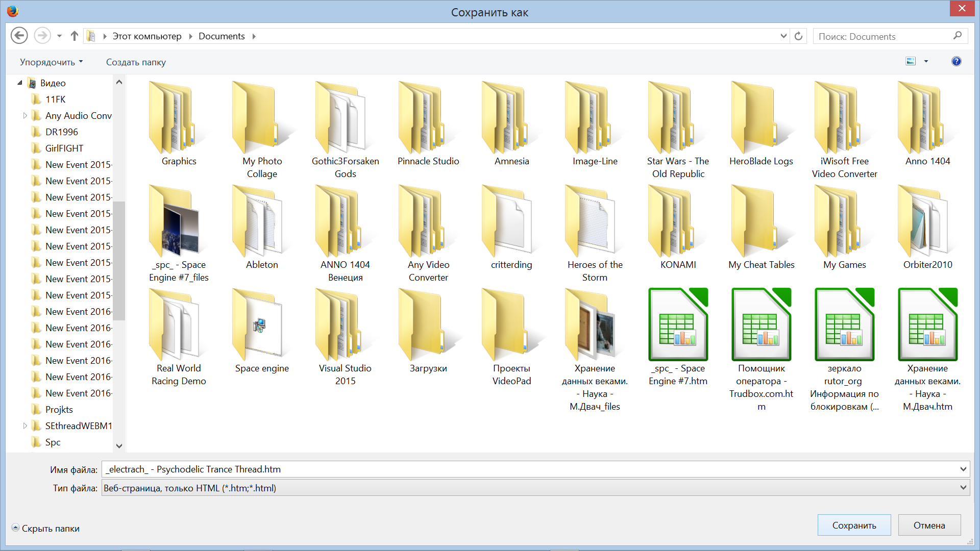Click the Change view icon
Screen dimensions: 980x551
[x=911, y=61]
